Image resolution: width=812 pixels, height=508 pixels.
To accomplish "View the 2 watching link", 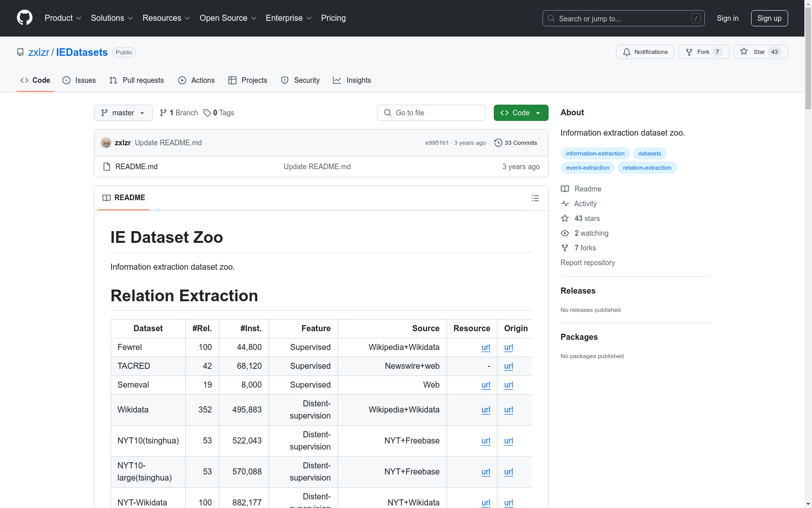I will (x=585, y=233).
